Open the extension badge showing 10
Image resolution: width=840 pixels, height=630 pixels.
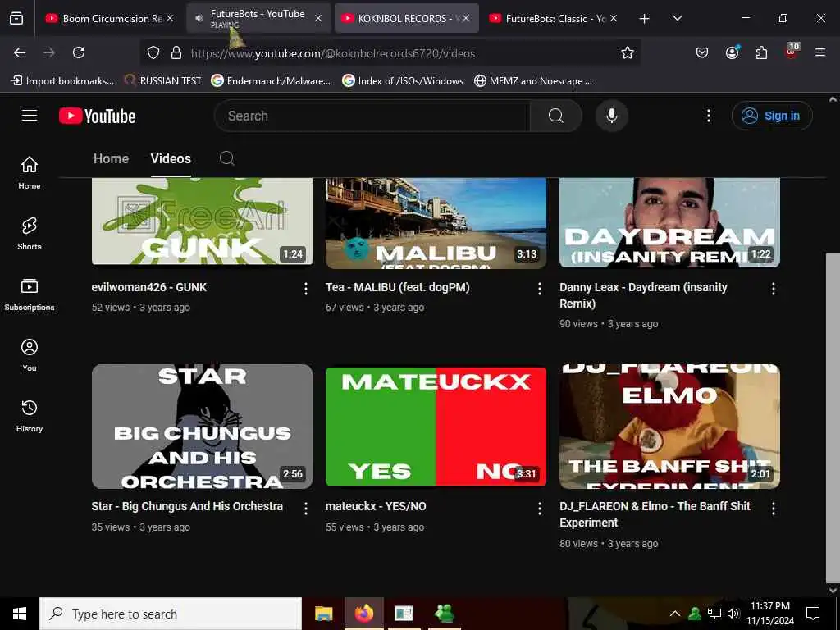click(792, 51)
